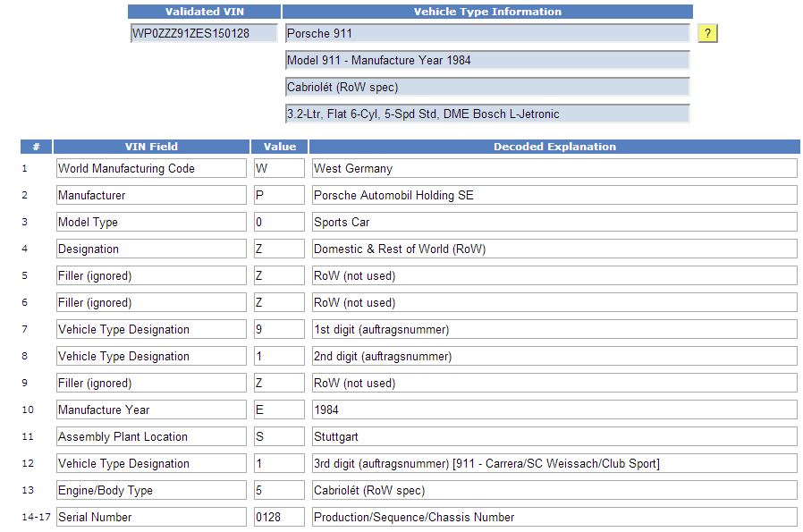Click the value 0 in row 3
Image resolution: width=803 pixels, height=532 pixels.
point(279,222)
